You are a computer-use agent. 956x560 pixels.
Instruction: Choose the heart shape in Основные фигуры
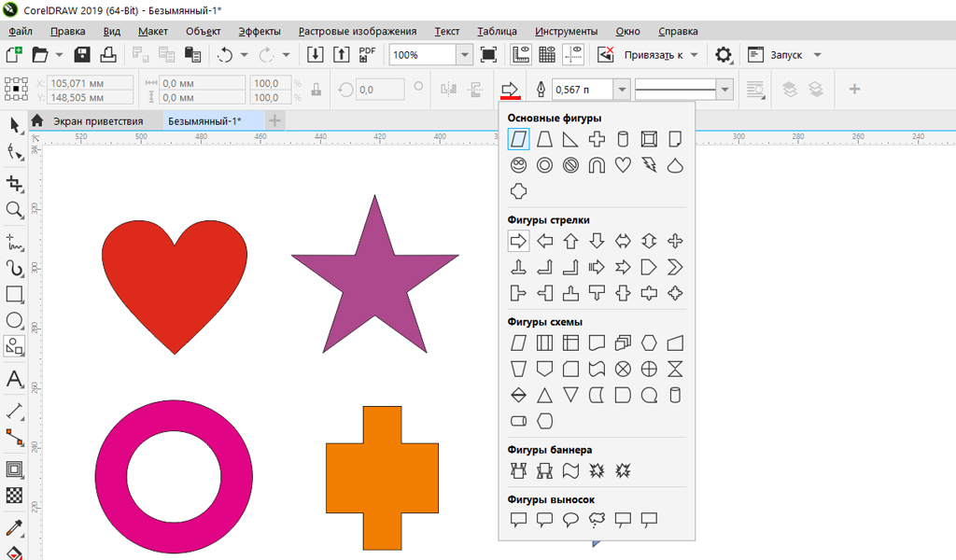coord(623,165)
